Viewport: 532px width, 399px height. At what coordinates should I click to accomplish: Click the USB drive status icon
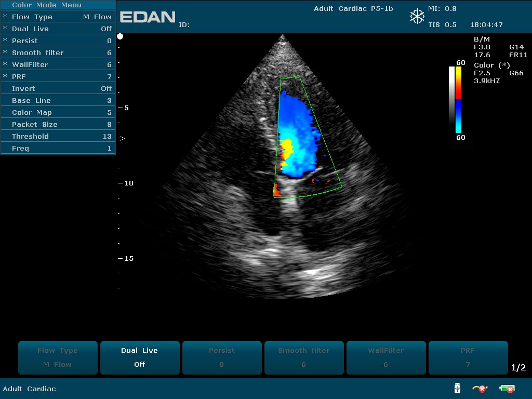(457, 388)
